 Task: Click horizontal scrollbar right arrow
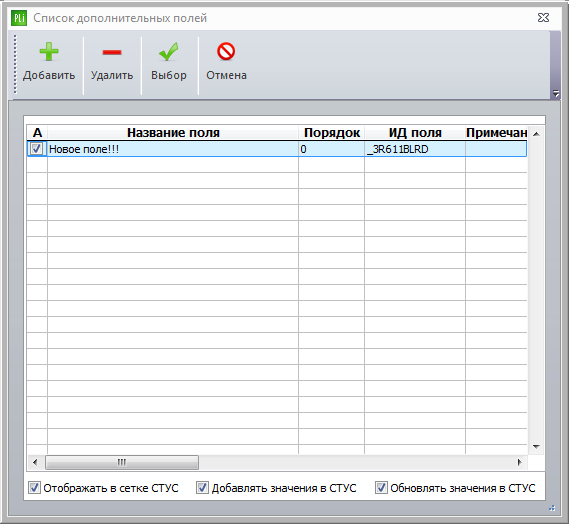(x=520, y=462)
